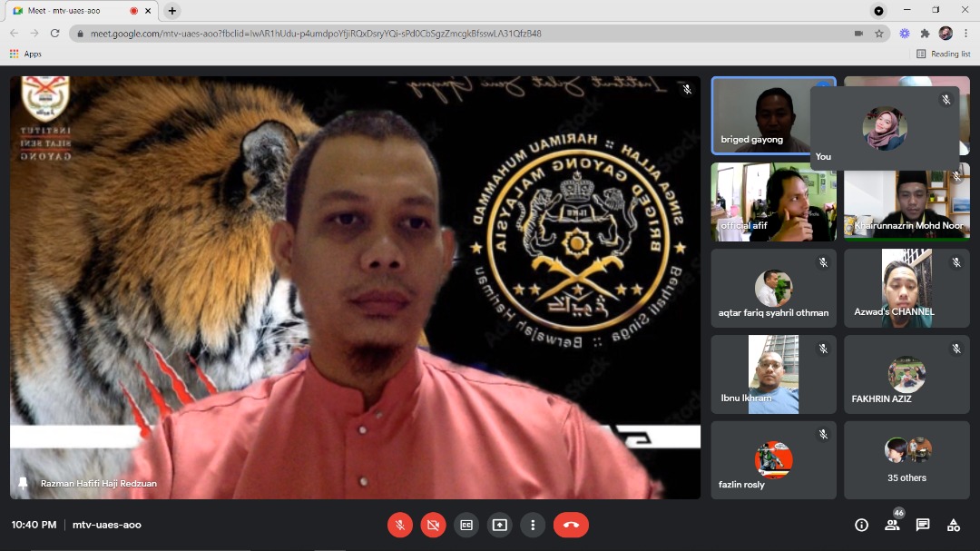Click the round dark icon left of minimize button
The image size is (980, 551).
878,11
